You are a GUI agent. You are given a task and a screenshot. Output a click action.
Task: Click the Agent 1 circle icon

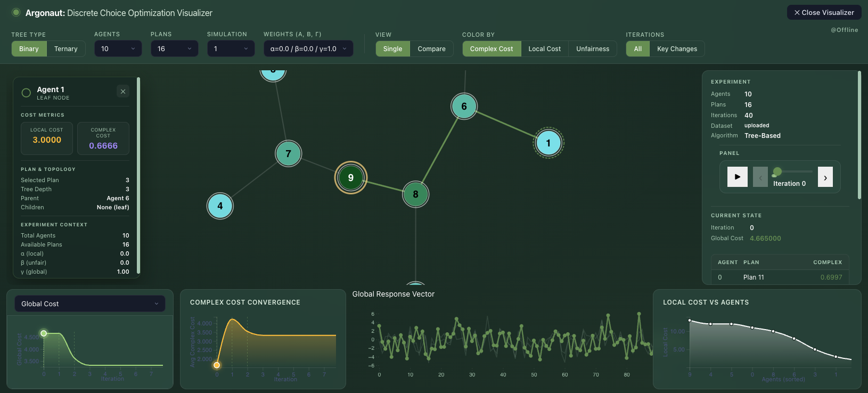[26, 93]
